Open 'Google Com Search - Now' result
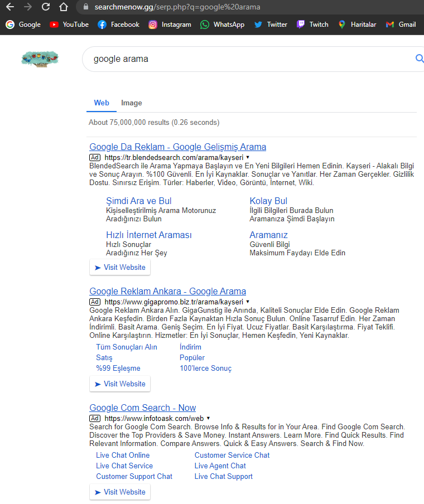Screen dimensions: 424x504 pos(142,408)
